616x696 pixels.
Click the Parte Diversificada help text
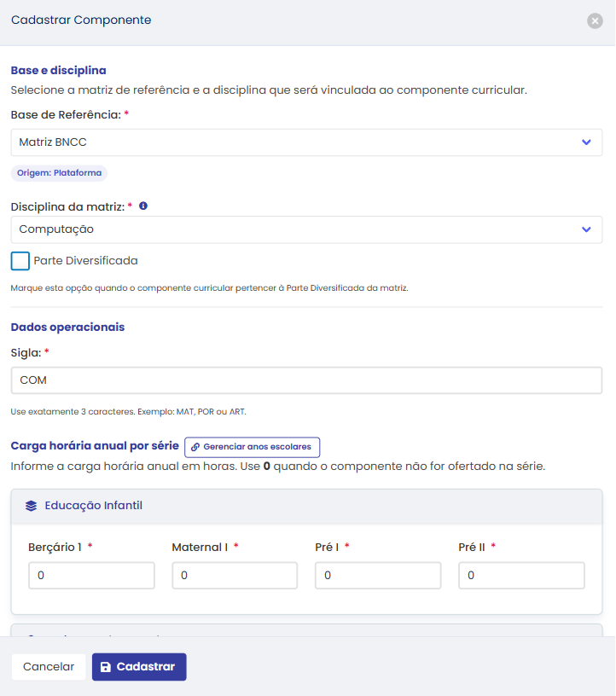(210, 288)
